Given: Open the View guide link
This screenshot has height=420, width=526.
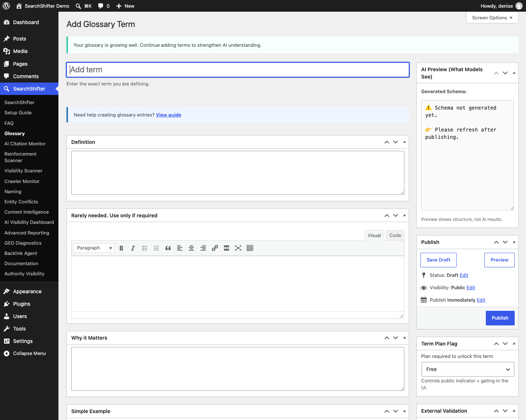Looking at the screenshot, I should click(x=168, y=115).
